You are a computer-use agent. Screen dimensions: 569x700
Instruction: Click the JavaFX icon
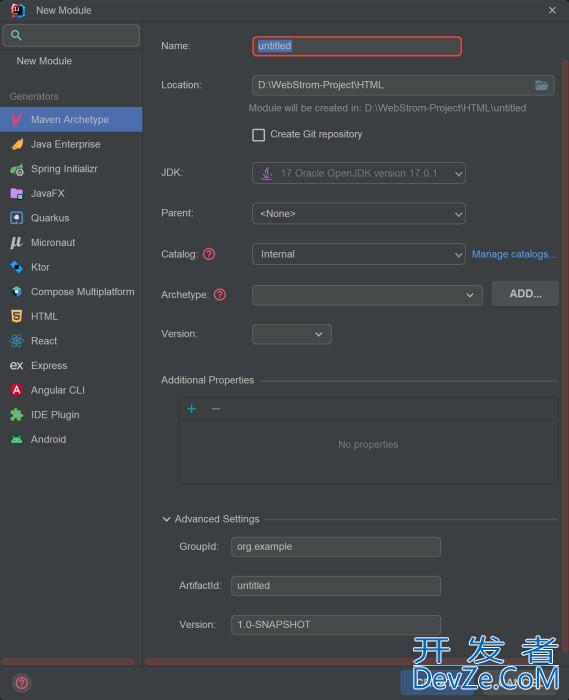(x=17, y=193)
